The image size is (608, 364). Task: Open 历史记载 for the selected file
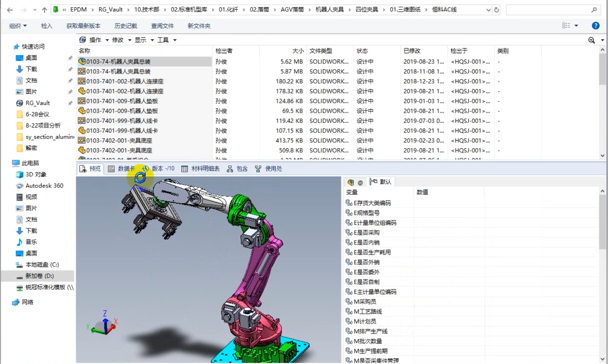click(126, 25)
